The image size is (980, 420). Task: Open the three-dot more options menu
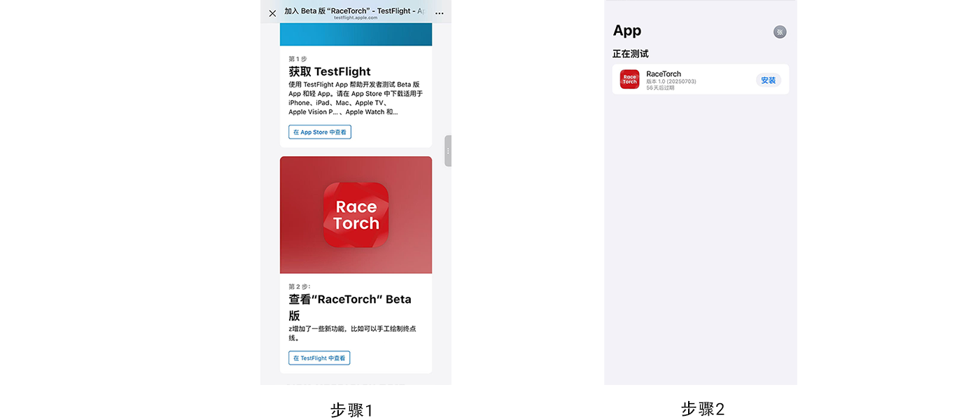coord(440,13)
